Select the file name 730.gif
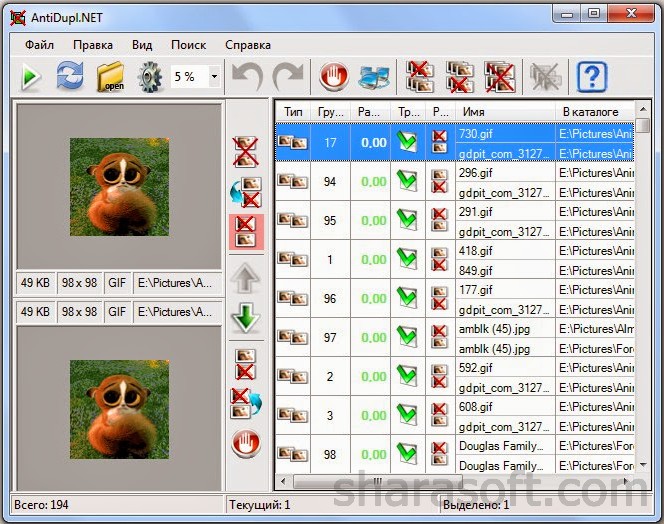This screenshot has width=664, height=524. click(476, 134)
